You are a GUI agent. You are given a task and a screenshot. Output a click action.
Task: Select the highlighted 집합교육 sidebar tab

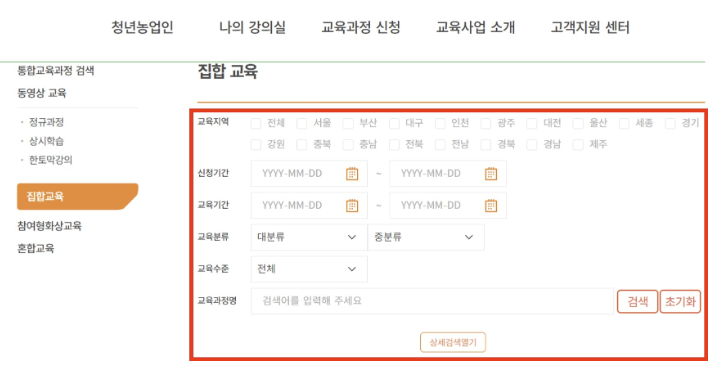[x=78, y=196]
